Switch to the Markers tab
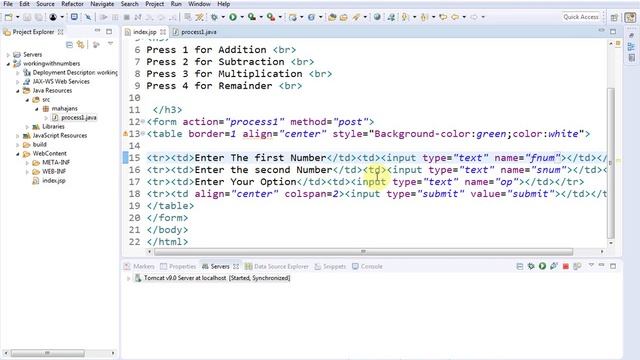This screenshot has width=640, height=360. tap(140, 267)
